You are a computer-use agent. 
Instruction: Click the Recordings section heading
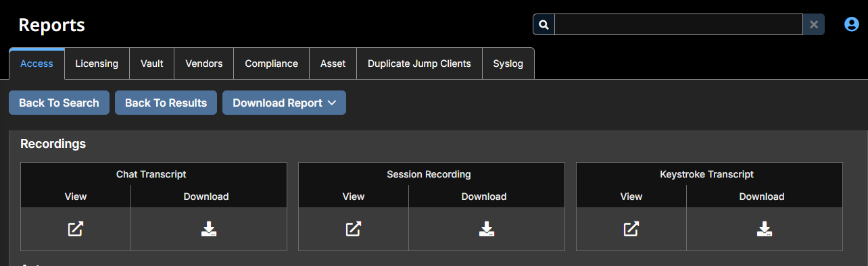(53, 144)
